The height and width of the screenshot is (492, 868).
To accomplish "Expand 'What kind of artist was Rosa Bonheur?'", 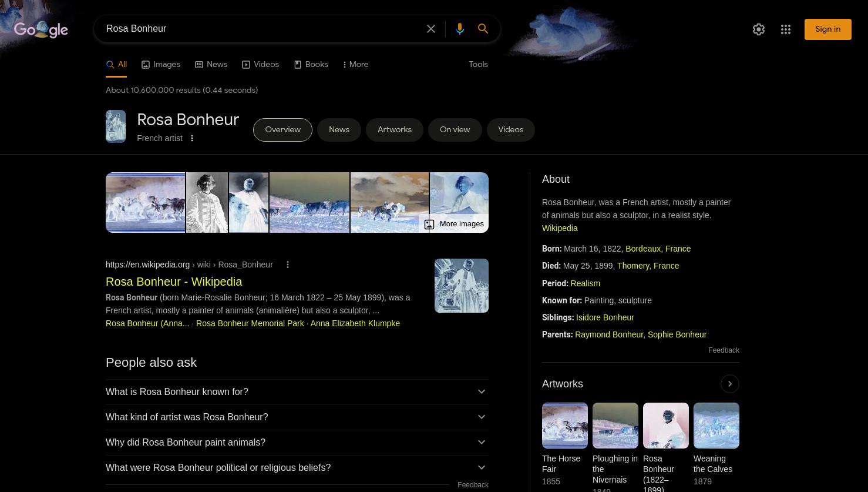I will 297,417.
